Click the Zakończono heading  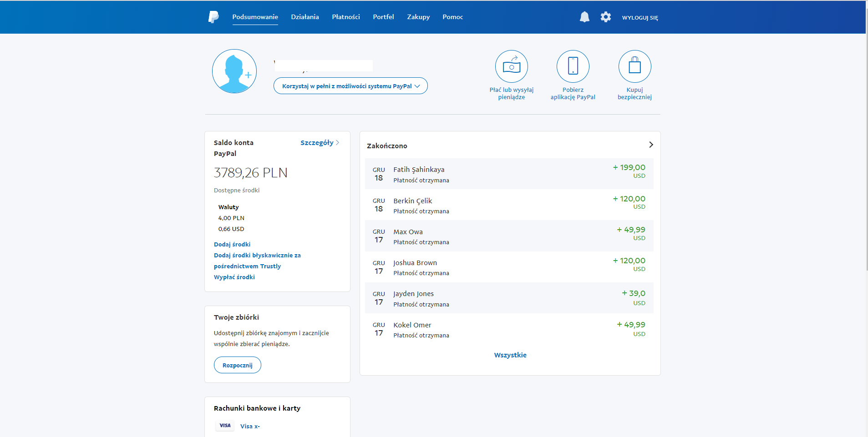(x=387, y=146)
